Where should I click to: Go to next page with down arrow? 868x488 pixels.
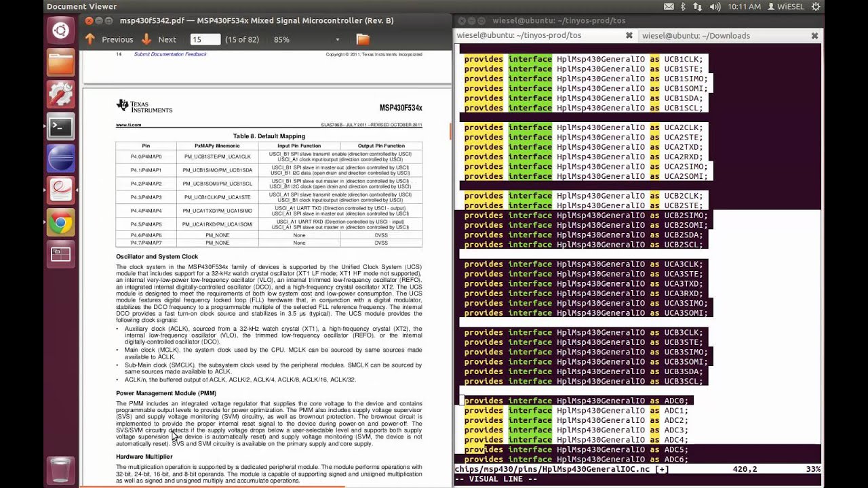tap(146, 39)
